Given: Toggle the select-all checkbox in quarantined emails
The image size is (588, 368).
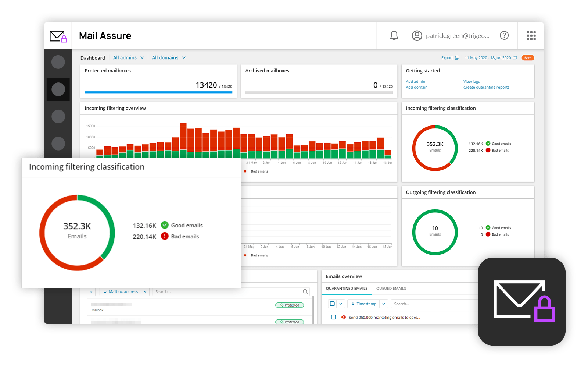Looking at the screenshot, I should click(333, 304).
